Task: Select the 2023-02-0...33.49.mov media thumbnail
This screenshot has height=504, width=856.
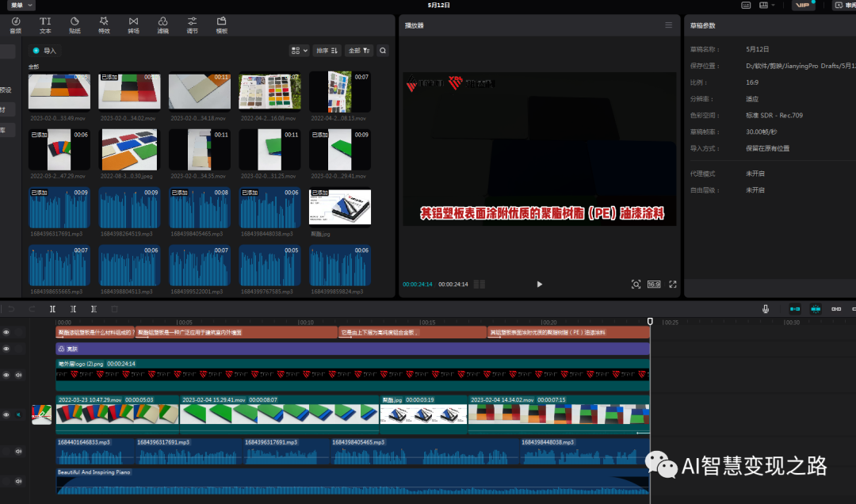Action: click(x=59, y=92)
